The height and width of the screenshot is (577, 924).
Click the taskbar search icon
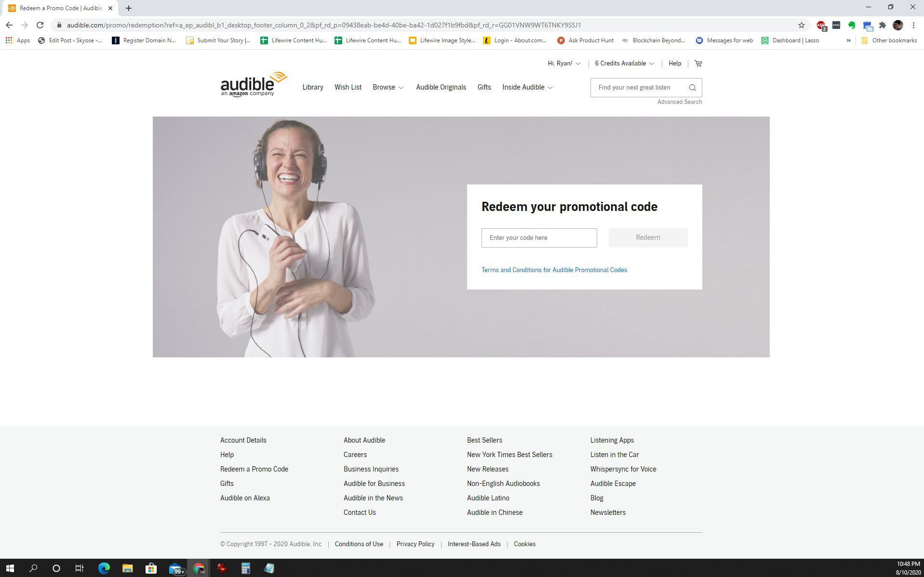[x=33, y=568]
